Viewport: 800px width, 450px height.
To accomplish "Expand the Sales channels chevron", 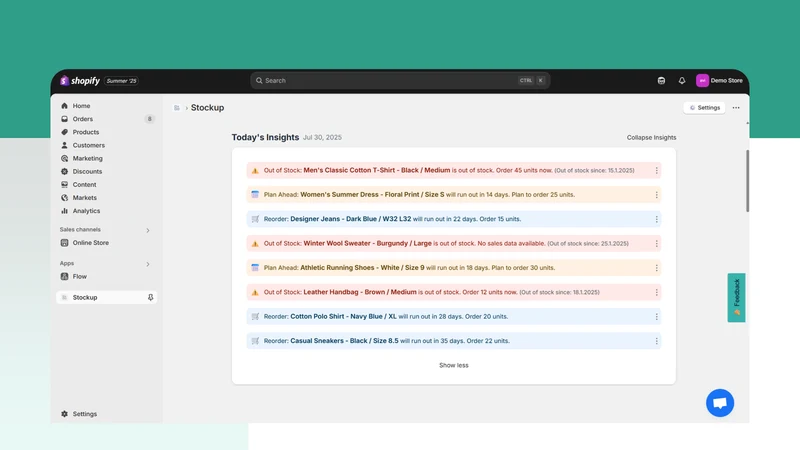I will 148,230.
